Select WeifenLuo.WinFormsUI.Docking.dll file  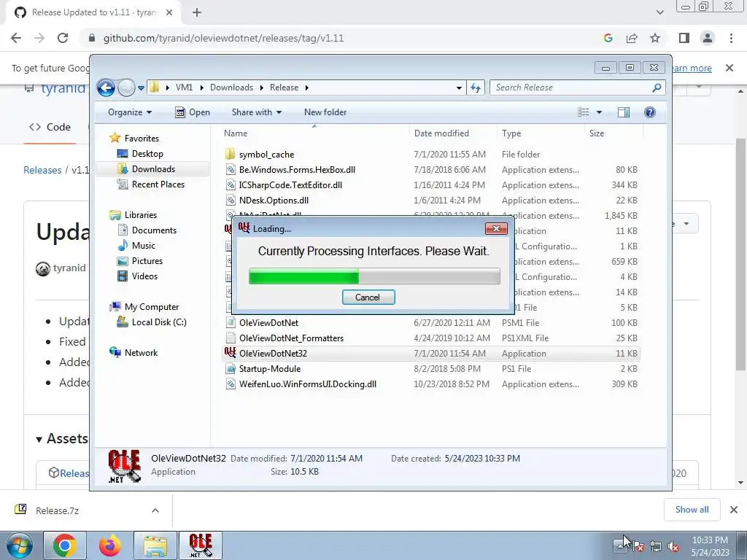[x=308, y=384]
